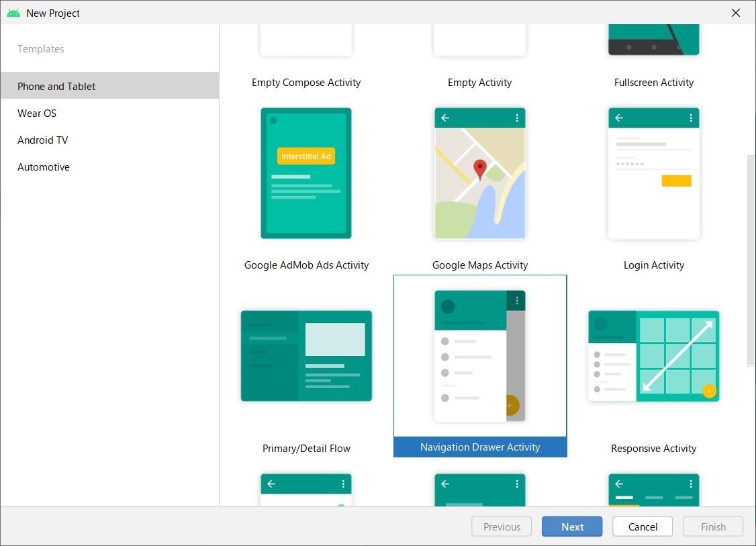Select the Responsive Activity thumbnail
Screen dimensions: 756x546
[654, 356]
